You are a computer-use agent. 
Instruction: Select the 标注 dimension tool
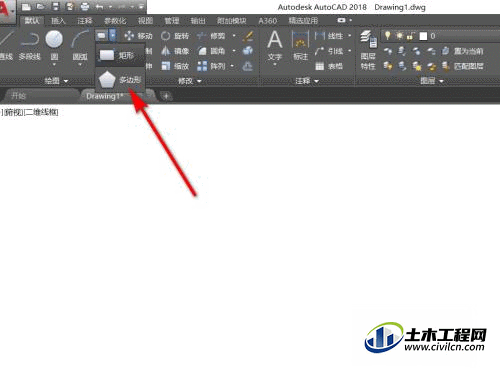tap(300, 46)
